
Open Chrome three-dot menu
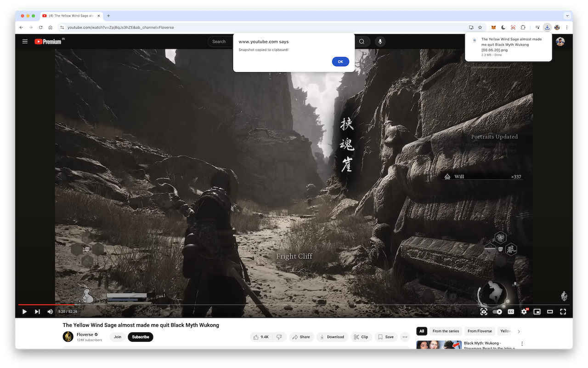pos(567,27)
